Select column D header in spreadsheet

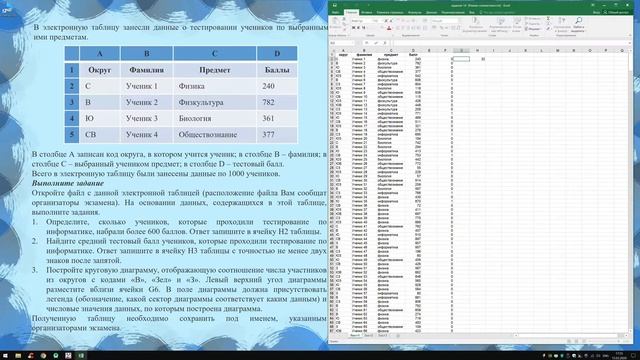pyautogui.click(x=413, y=51)
